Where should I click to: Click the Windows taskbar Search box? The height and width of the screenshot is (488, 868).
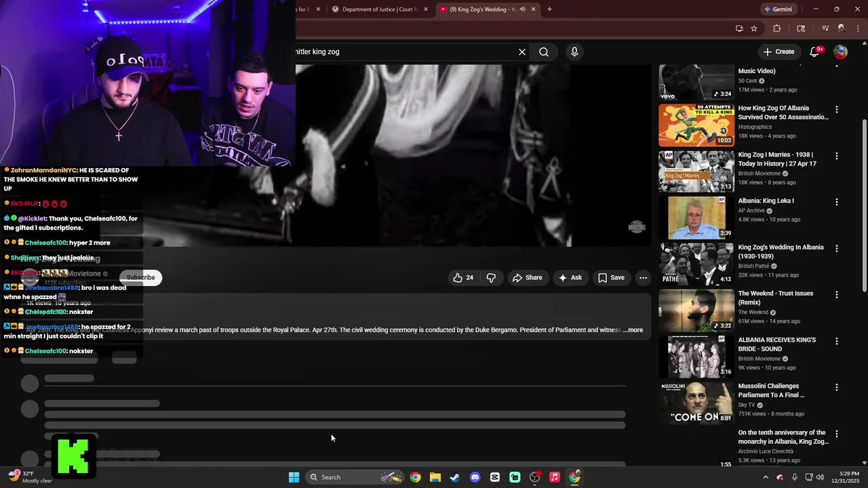pyautogui.click(x=354, y=477)
